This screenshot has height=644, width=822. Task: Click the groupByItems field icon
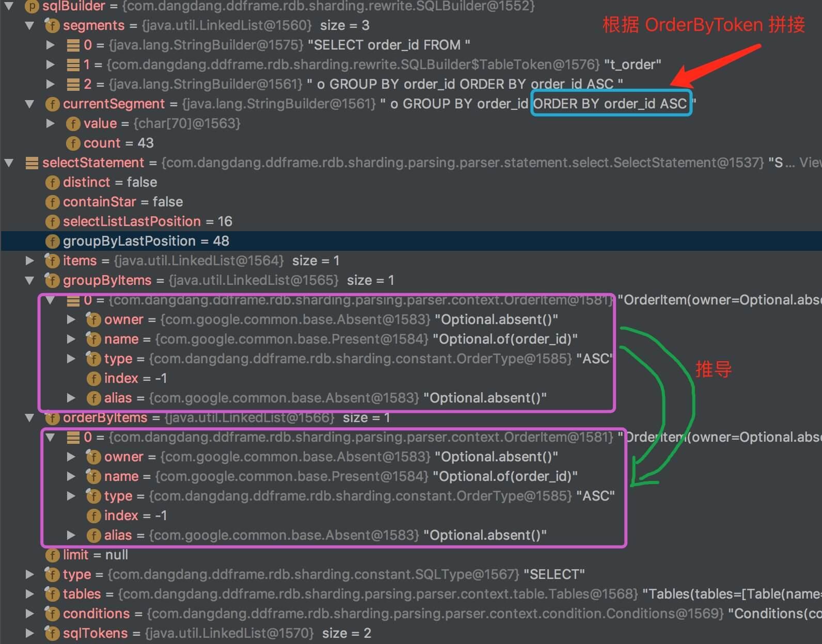[x=52, y=280]
